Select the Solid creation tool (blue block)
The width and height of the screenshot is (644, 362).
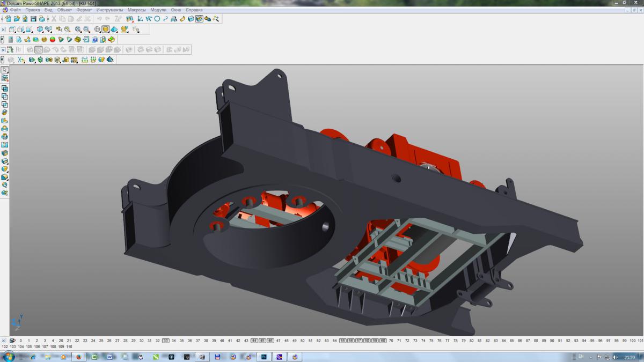[191, 19]
